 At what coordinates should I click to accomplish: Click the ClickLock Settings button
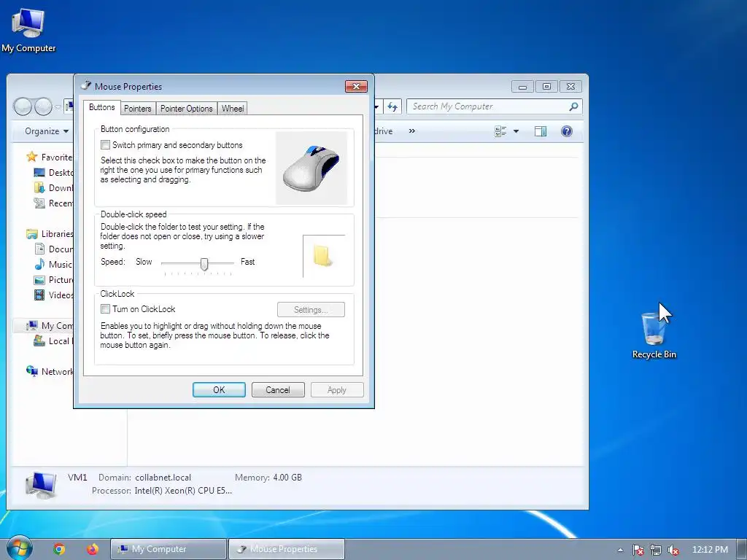pos(311,310)
